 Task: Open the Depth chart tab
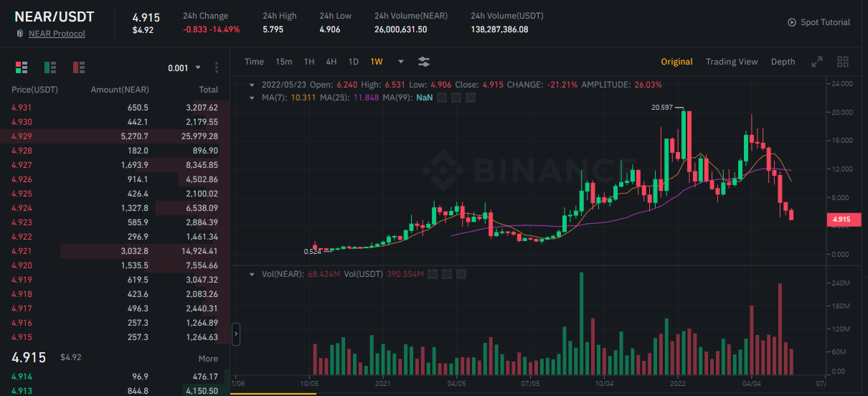point(783,62)
